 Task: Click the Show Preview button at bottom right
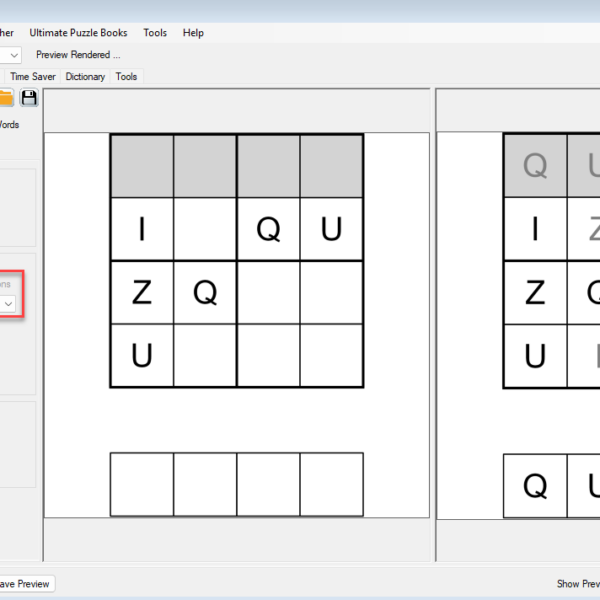click(x=578, y=584)
